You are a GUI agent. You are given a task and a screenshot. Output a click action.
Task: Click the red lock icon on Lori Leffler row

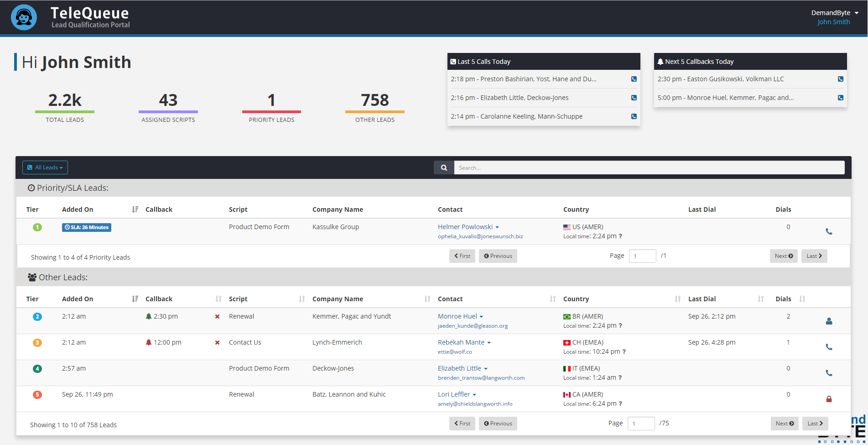(x=829, y=399)
